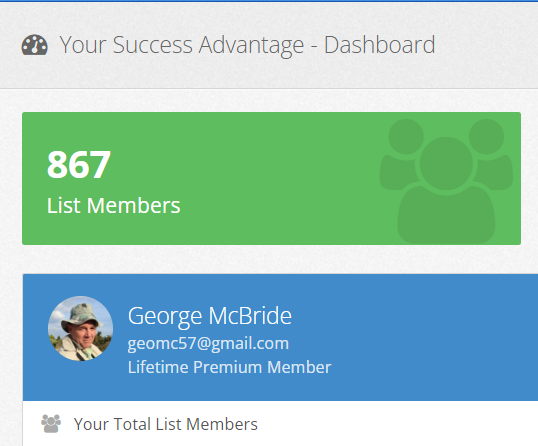Image resolution: width=538 pixels, height=446 pixels.
Task: Click the small group icon beside Total List Members
Action: click(51, 424)
